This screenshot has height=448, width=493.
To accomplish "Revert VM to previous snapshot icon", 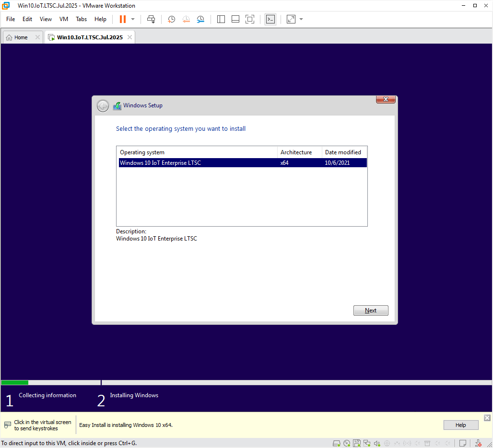I will pyautogui.click(x=186, y=19).
